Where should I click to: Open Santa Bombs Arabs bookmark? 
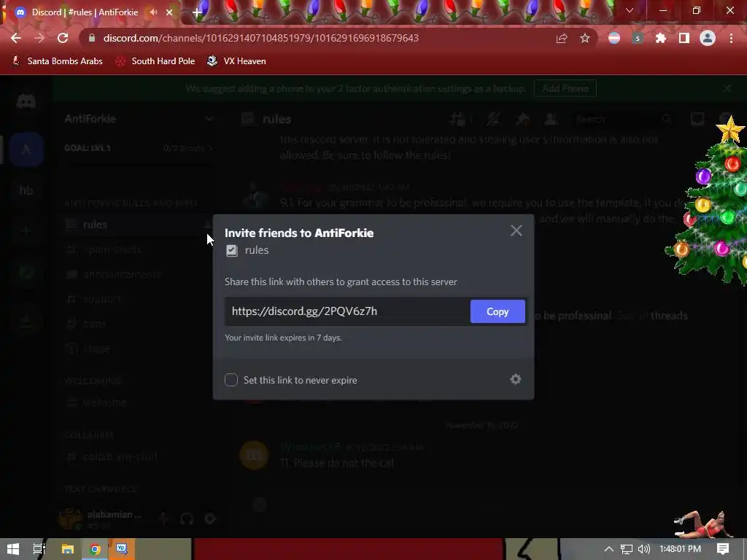(57, 61)
